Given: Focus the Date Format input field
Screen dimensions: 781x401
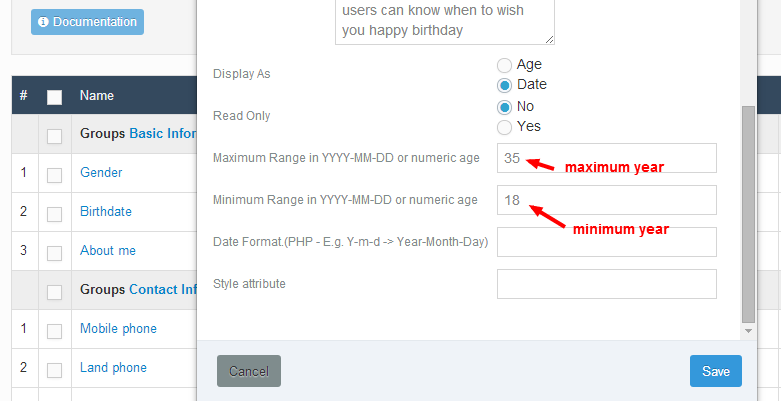Looking at the screenshot, I should [x=607, y=242].
